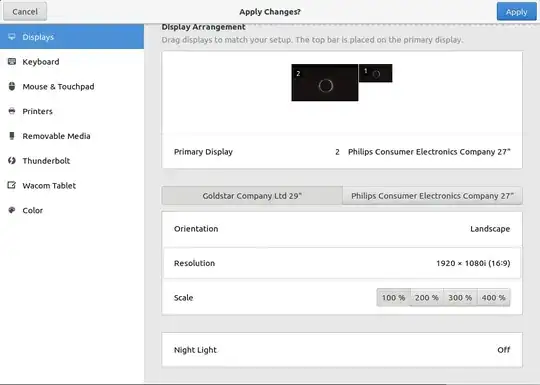This screenshot has height=385, width=540.
Task: Choose the 300 % scale option
Action: click(x=460, y=298)
